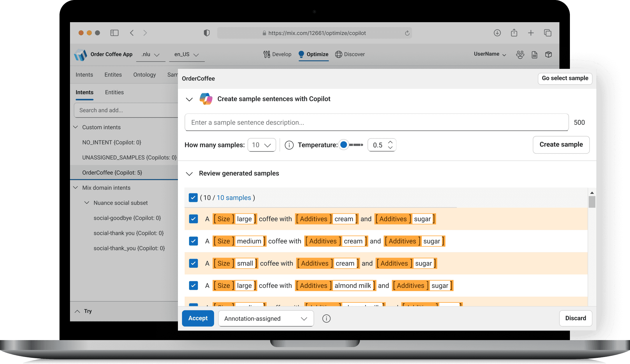Uncheck the medium coffee sample checkbox
630x364 pixels.
coord(193,241)
